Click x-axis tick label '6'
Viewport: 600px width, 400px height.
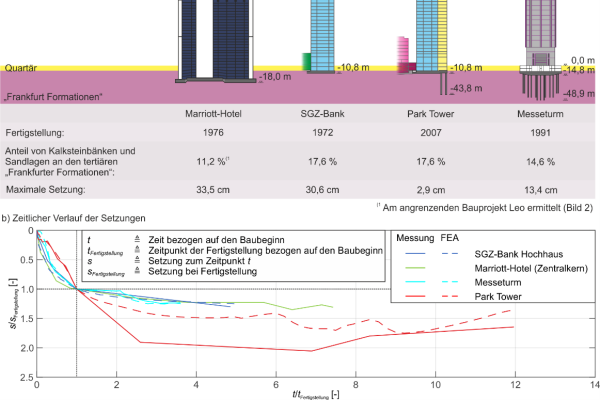tap(276, 385)
